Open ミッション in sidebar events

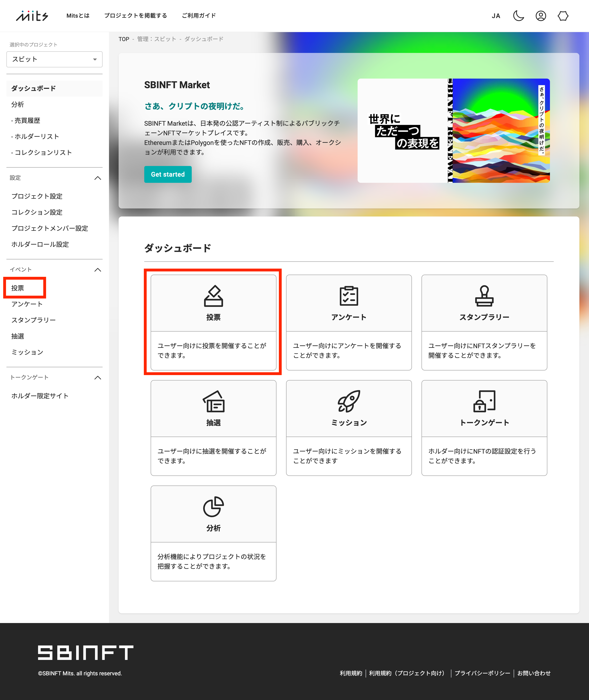pyautogui.click(x=27, y=352)
